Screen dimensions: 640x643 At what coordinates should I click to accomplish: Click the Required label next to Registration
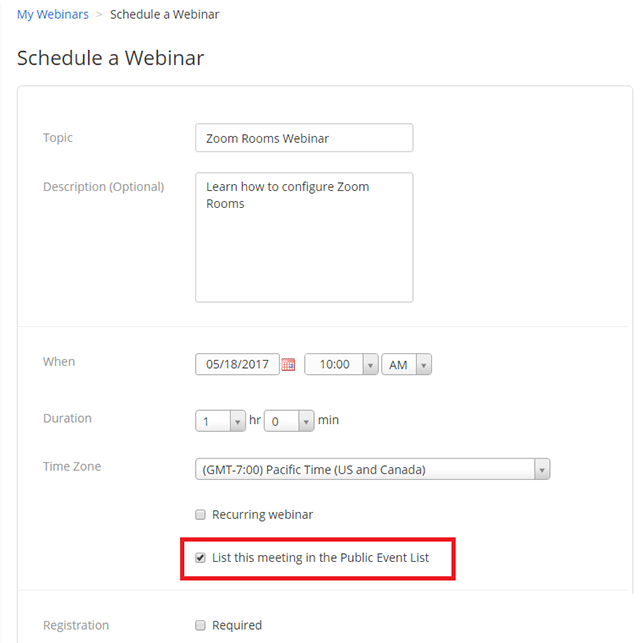tap(237, 625)
